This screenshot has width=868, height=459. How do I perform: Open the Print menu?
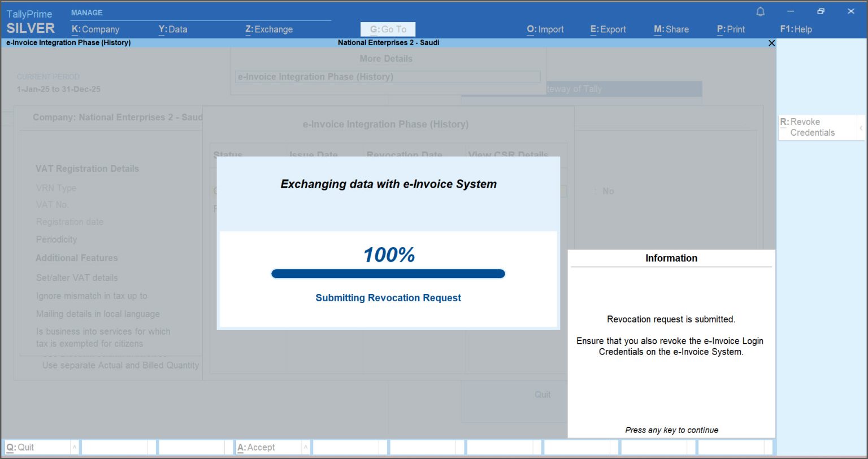pyautogui.click(x=731, y=29)
